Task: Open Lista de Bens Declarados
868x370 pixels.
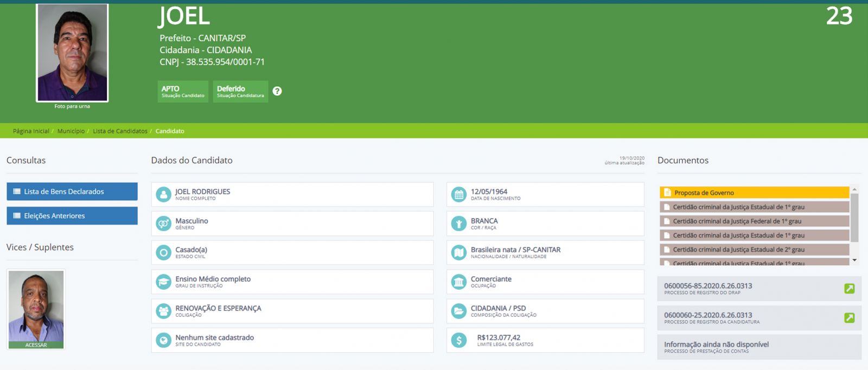Action: [x=72, y=192]
